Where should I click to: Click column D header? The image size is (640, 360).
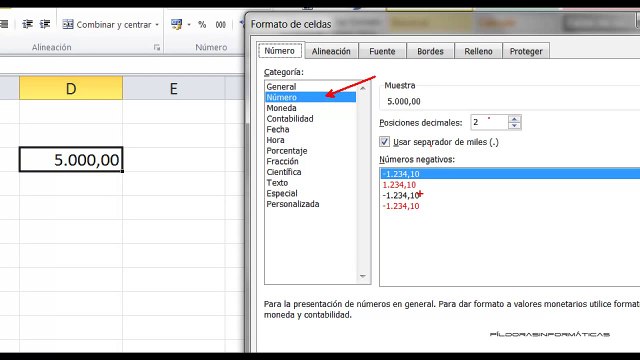click(71, 88)
